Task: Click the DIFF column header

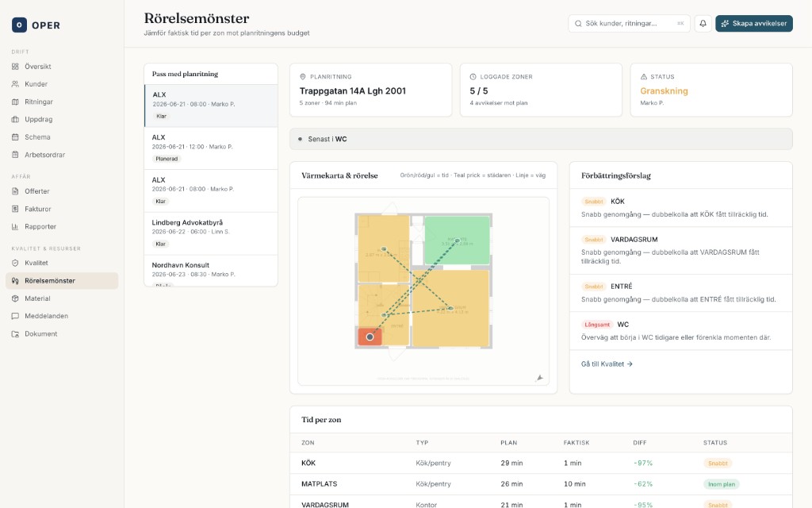Action: 640,443
